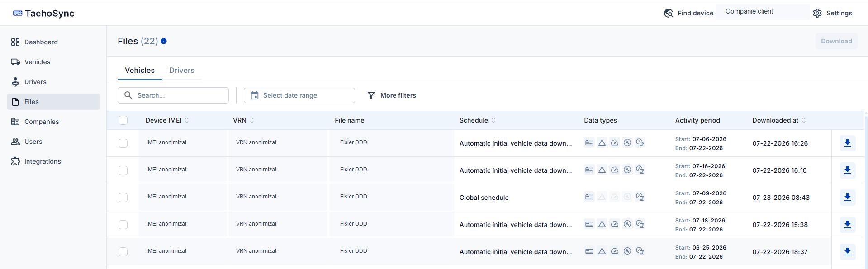The width and height of the screenshot is (868, 269).
Task: Sort by Schedule column arrows
Action: 493,120
